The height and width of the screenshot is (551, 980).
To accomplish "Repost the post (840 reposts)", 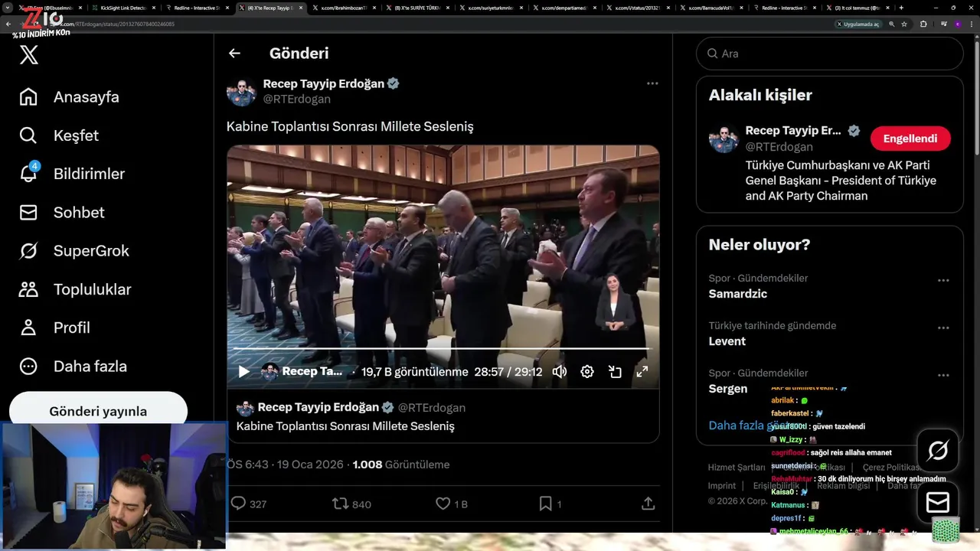I will [351, 504].
